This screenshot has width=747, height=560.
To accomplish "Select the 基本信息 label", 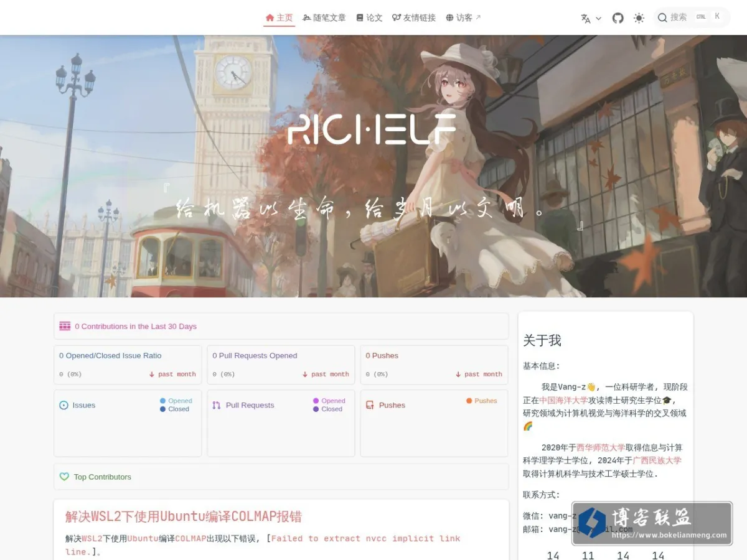I will click(x=542, y=366).
